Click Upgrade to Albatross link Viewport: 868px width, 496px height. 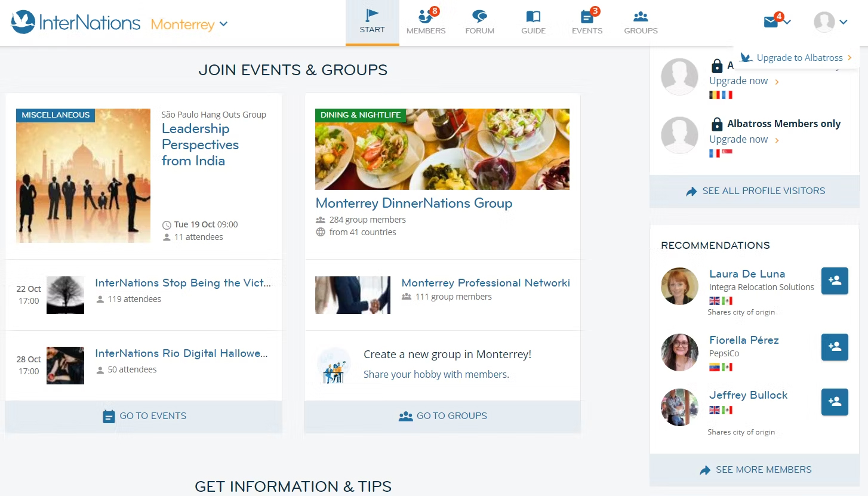(x=799, y=58)
